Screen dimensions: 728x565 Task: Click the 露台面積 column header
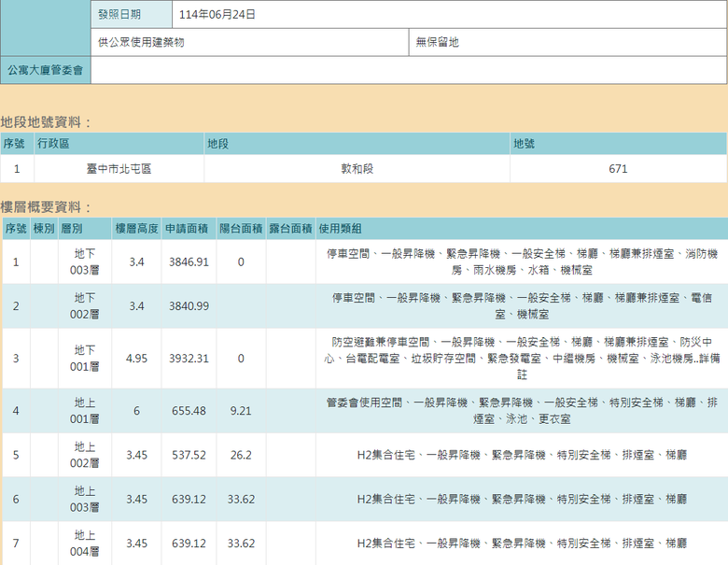point(291,229)
